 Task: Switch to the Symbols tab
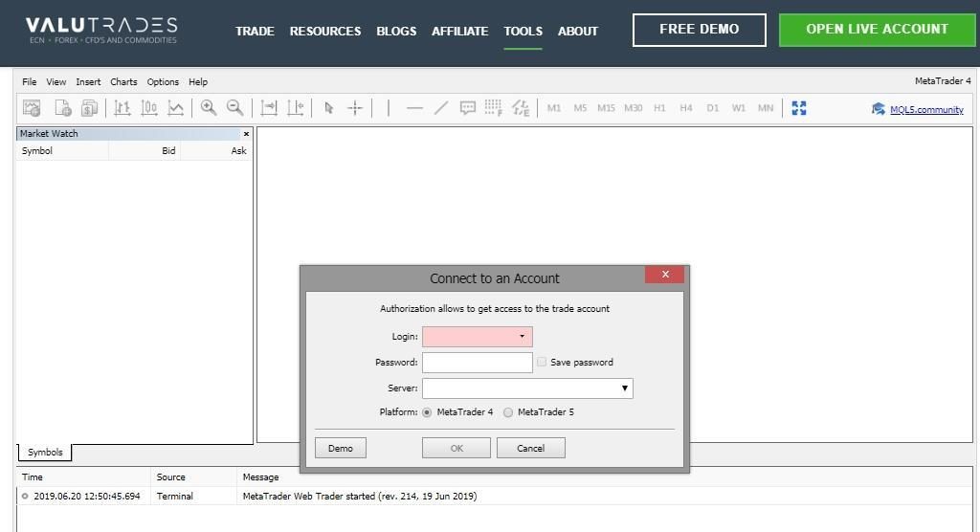(x=45, y=453)
